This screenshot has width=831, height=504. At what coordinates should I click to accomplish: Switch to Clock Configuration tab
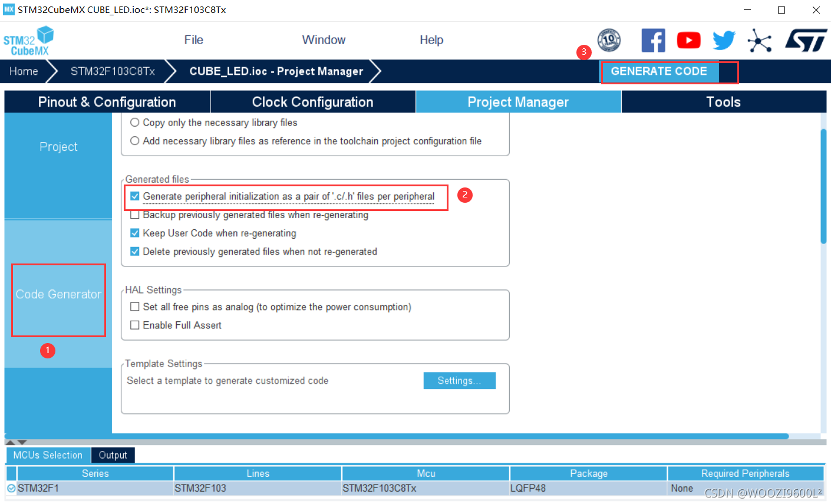tap(313, 102)
